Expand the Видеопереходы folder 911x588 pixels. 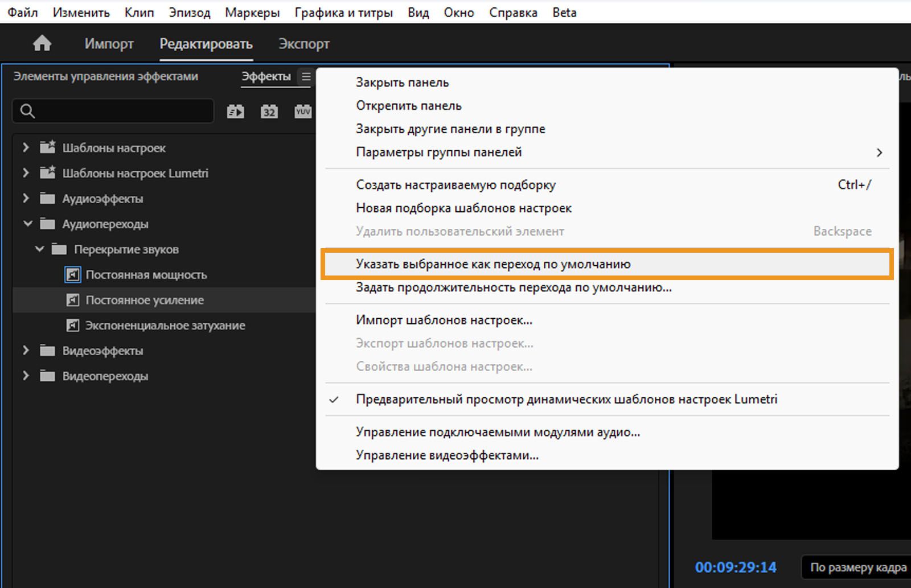tap(26, 376)
